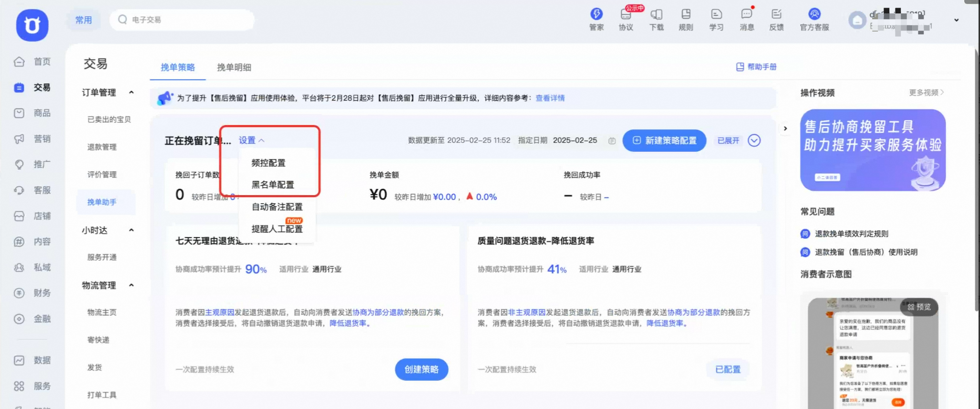Screen dimensions: 980x409
Task: Contact 官方客服 support icon
Action: point(814,20)
